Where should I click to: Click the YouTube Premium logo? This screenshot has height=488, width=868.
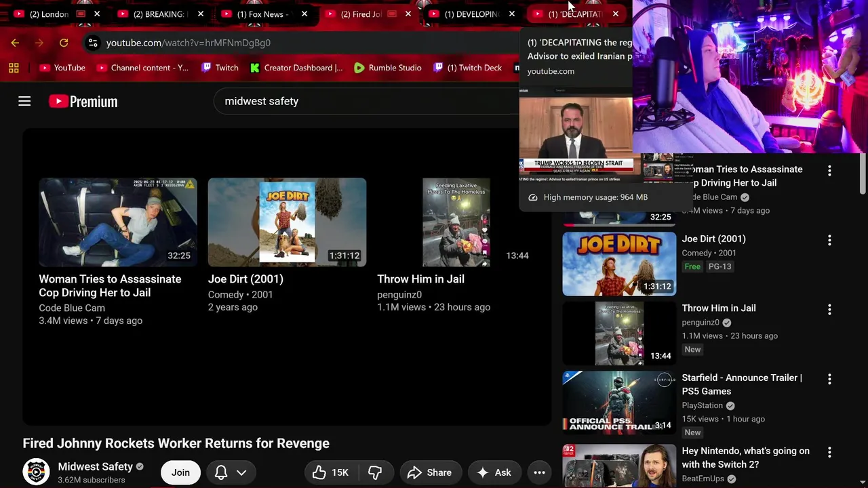pyautogui.click(x=83, y=102)
